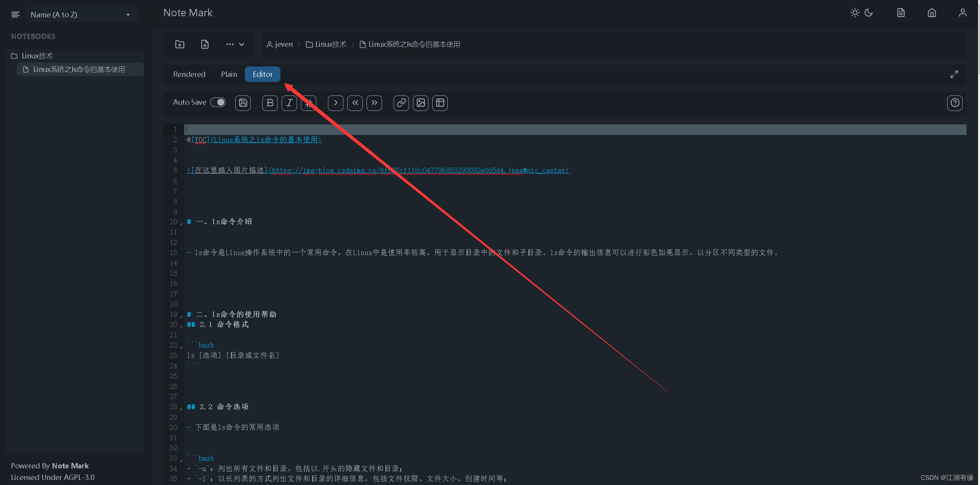
Task: Open the more options ellipsis dropdown
Action: 235,44
